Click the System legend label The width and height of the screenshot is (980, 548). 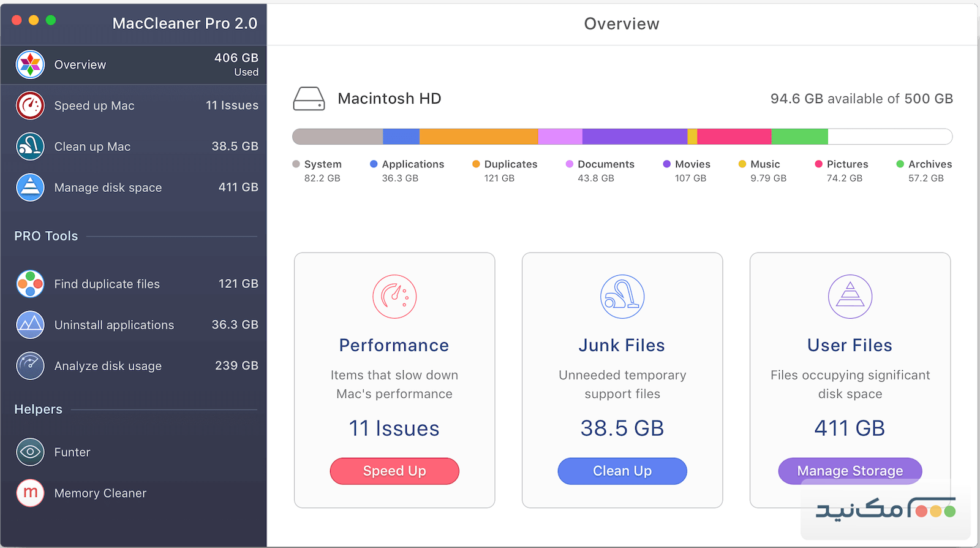[x=323, y=164]
